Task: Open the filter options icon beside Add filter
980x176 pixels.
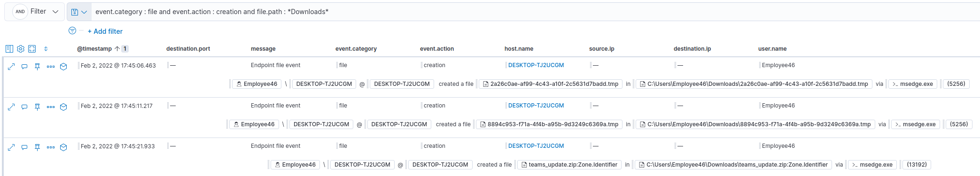Action: coord(72,31)
